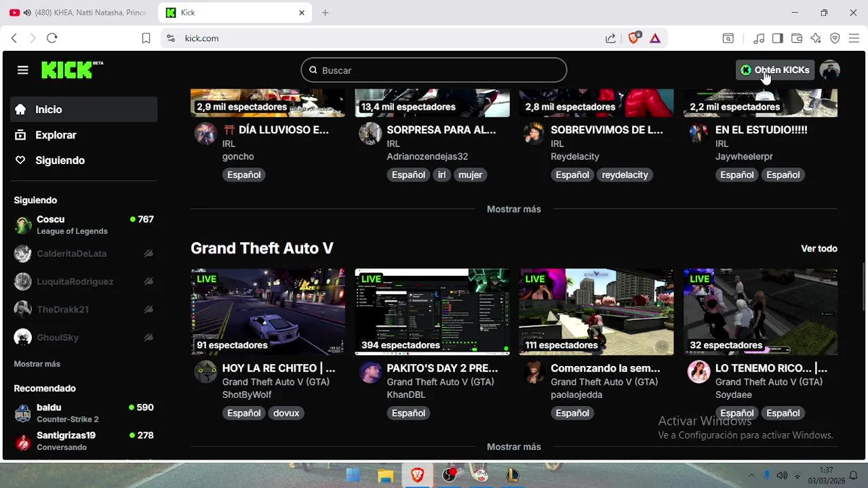The height and width of the screenshot is (488, 868).
Task: Select the dovux tag
Action: [x=286, y=413]
